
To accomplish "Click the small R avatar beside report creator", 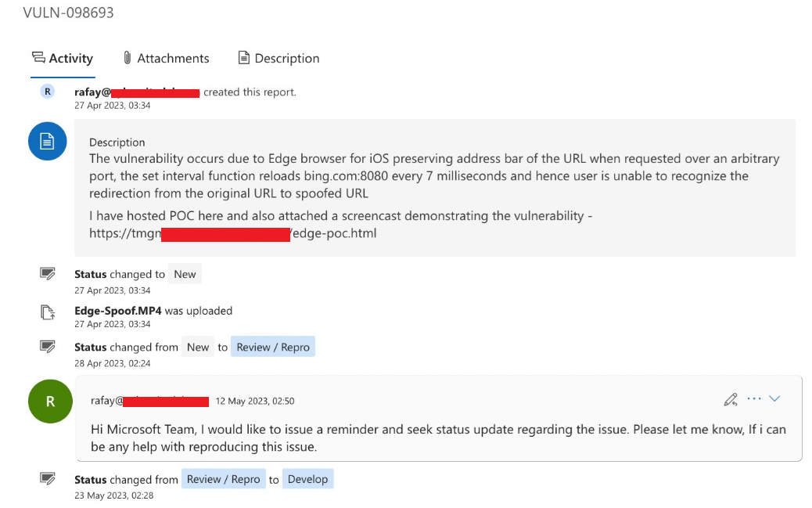I will [x=48, y=92].
